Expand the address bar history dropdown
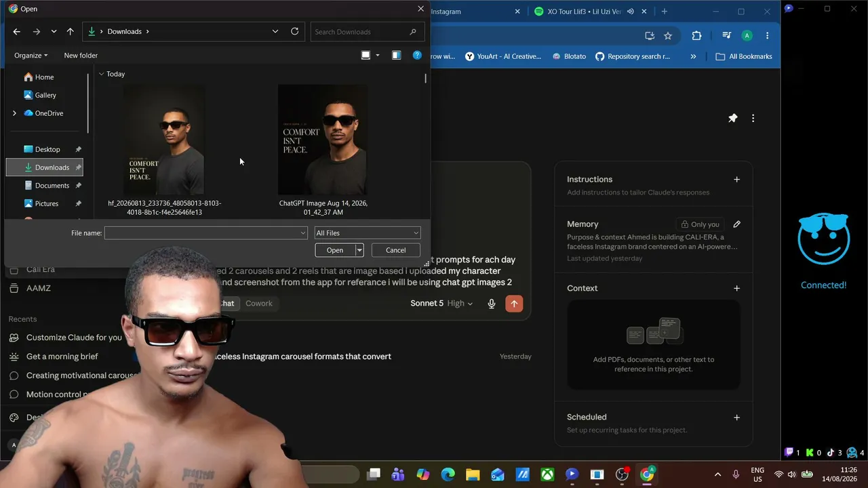This screenshot has width=868, height=488. click(275, 31)
